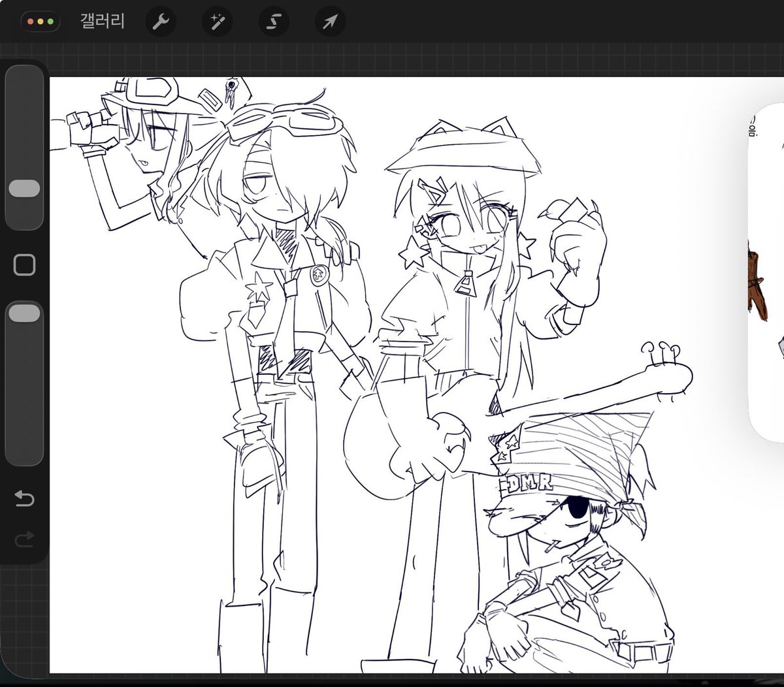Screen dimensions: 784x687
Task: Click the red close window dot
Action: click(x=31, y=22)
